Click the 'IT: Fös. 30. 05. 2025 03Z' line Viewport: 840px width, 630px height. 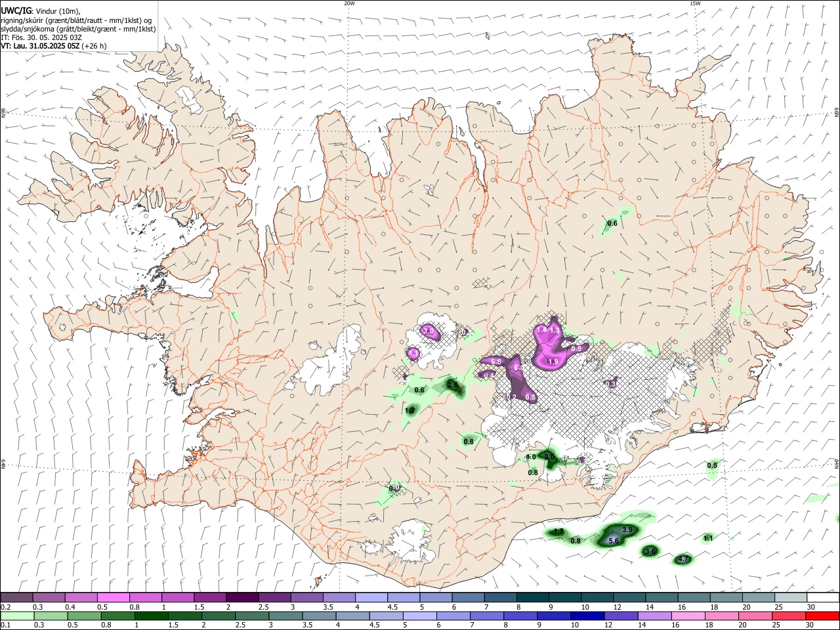[x=40, y=37]
